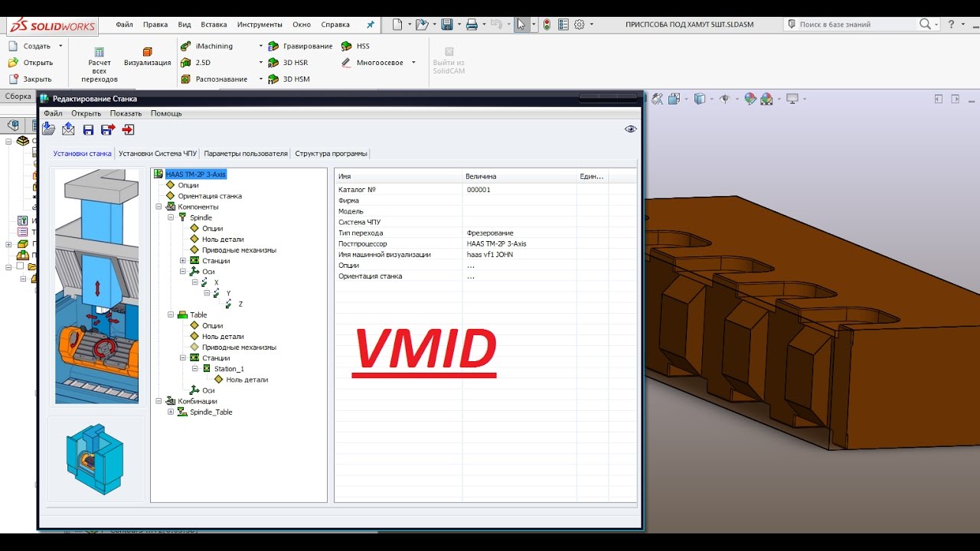Image resolution: width=980 pixels, height=551 pixels.
Task: Click Открыть button in SolidCAM ribbon
Action: click(x=31, y=63)
